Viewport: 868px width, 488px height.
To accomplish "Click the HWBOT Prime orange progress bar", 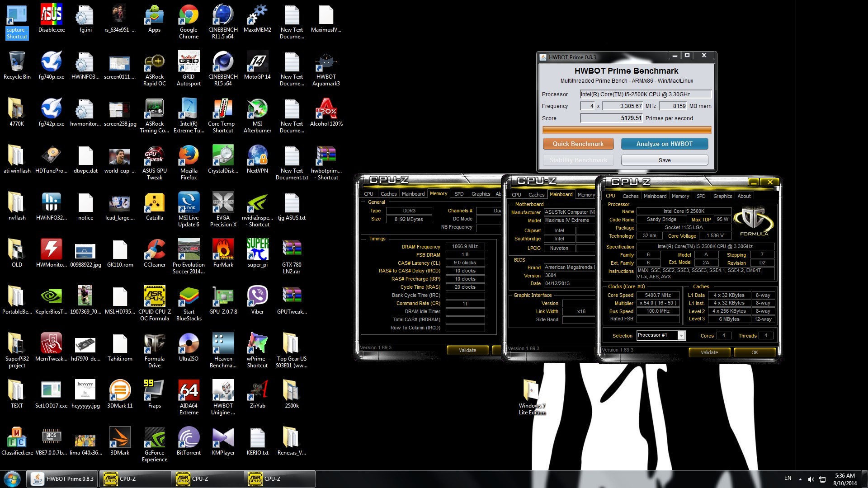I will (627, 130).
